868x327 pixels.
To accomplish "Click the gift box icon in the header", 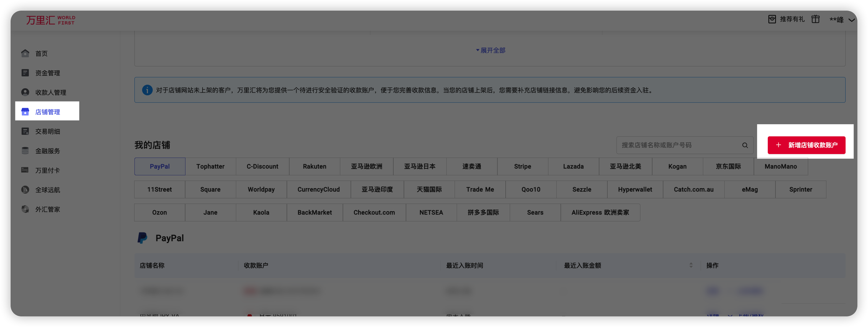I will pos(815,19).
